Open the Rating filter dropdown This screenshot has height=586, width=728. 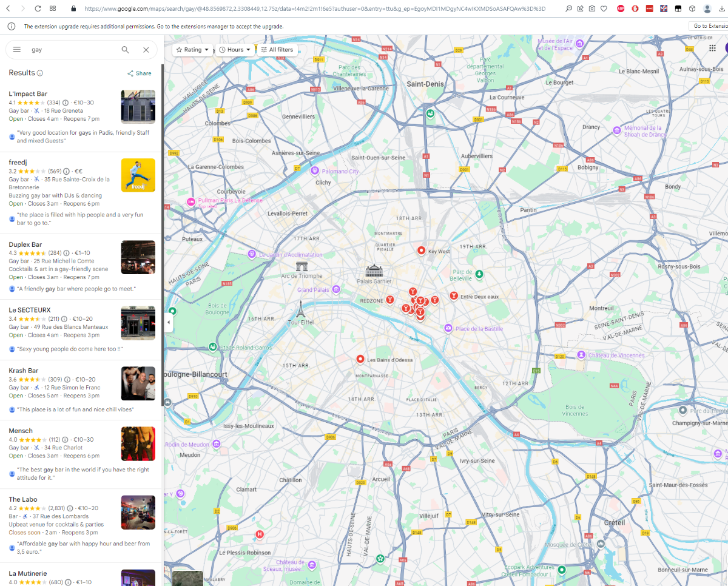tap(192, 50)
